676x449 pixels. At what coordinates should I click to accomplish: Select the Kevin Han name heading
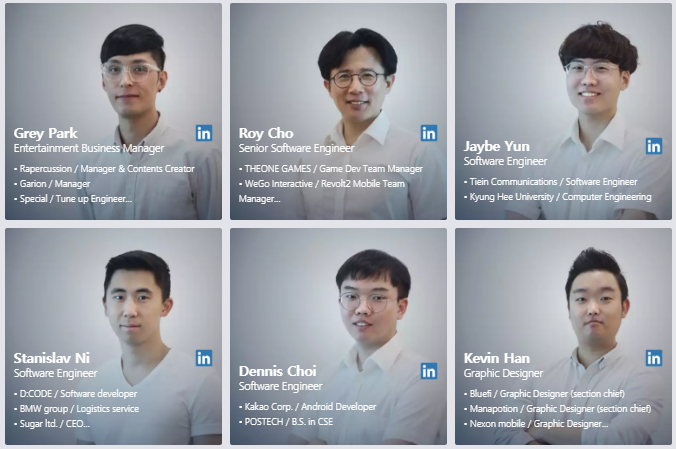pos(497,358)
